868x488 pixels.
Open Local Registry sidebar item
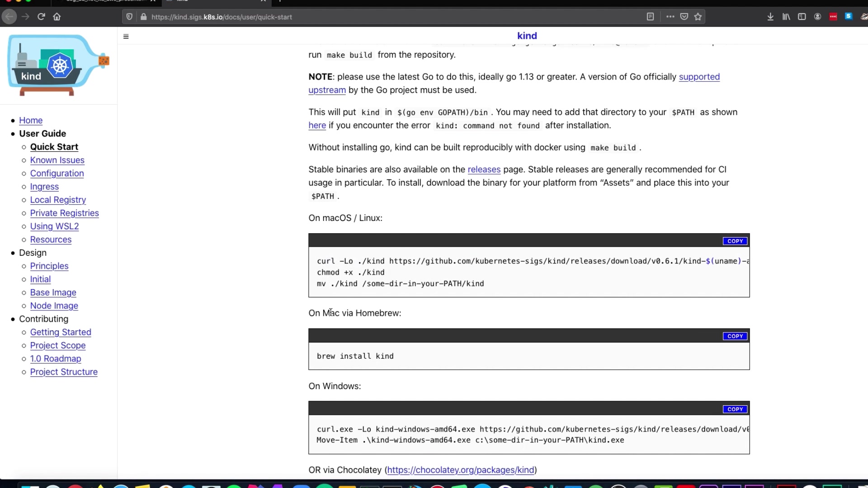tap(58, 200)
